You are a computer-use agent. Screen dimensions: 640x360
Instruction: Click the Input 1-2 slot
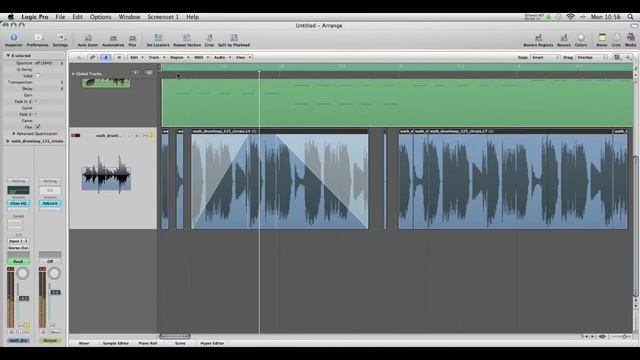18,241
